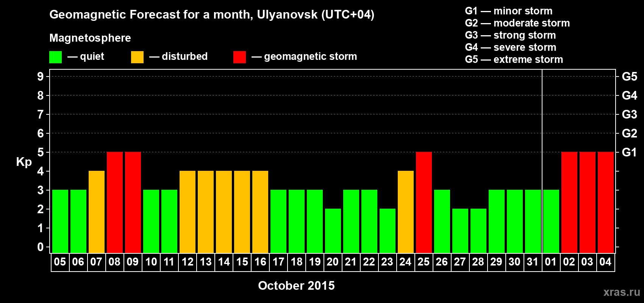The height and width of the screenshot is (303, 644).
Task: Click the date label '21' on the axis
Action: [x=351, y=262]
